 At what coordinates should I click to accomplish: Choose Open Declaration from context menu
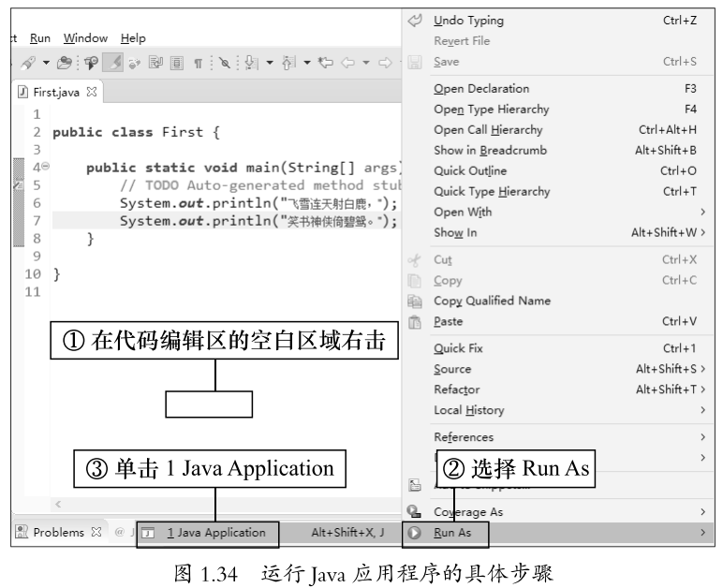[x=557, y=88]
